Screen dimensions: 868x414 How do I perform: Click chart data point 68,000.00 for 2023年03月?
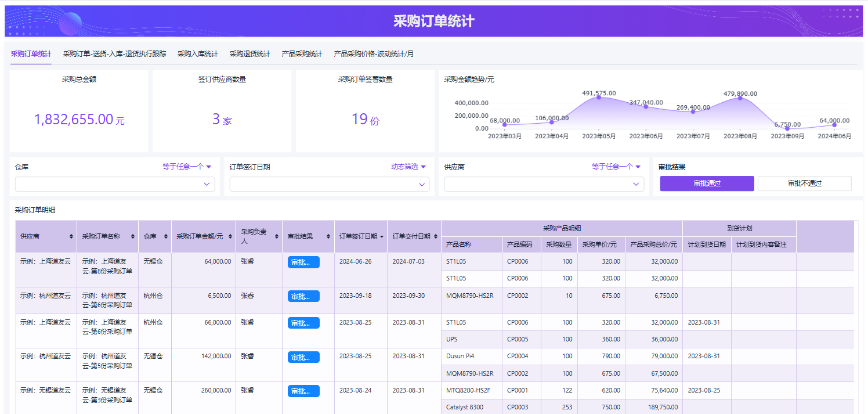pos(504,124)
